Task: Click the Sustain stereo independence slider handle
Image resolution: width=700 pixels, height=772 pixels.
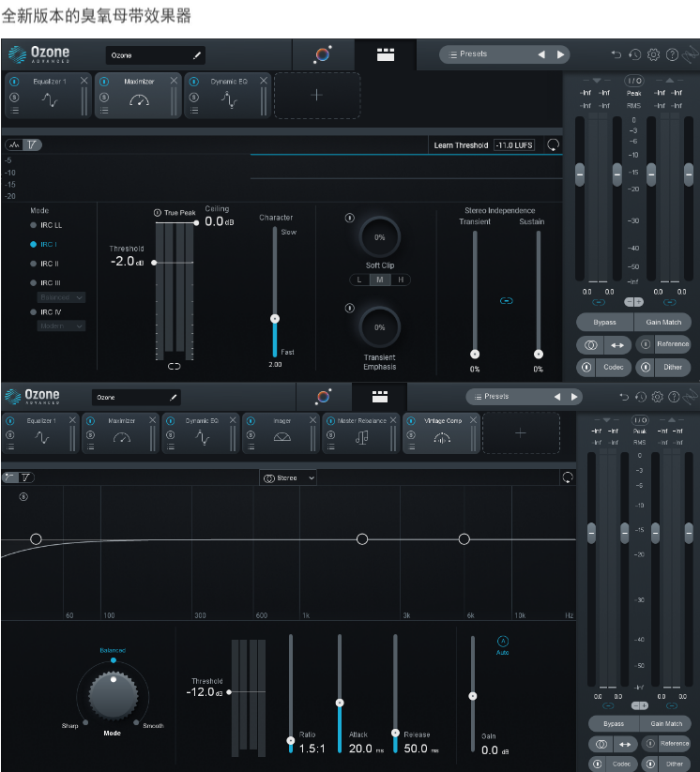Action: point(539,354)
